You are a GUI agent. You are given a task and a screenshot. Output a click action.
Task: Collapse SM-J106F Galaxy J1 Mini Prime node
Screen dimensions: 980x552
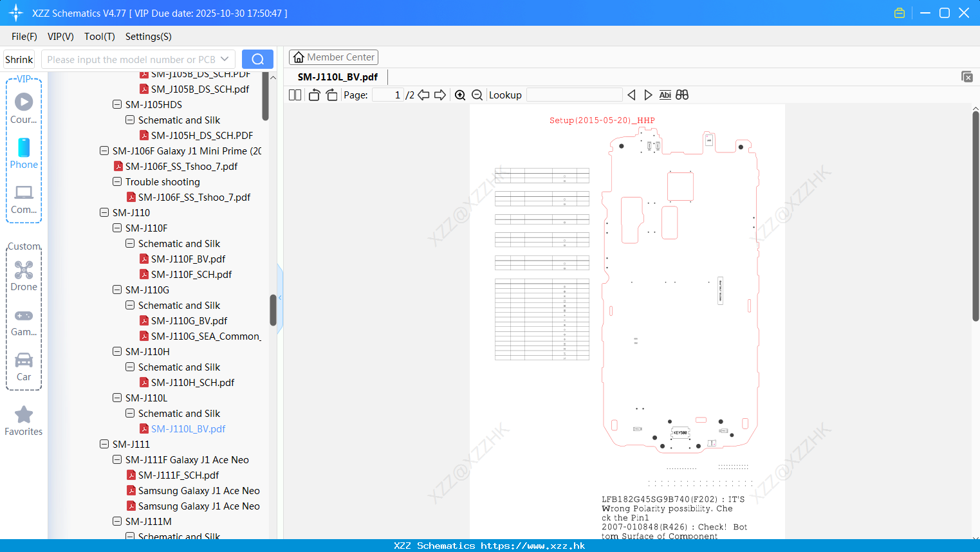pos(104,151)
